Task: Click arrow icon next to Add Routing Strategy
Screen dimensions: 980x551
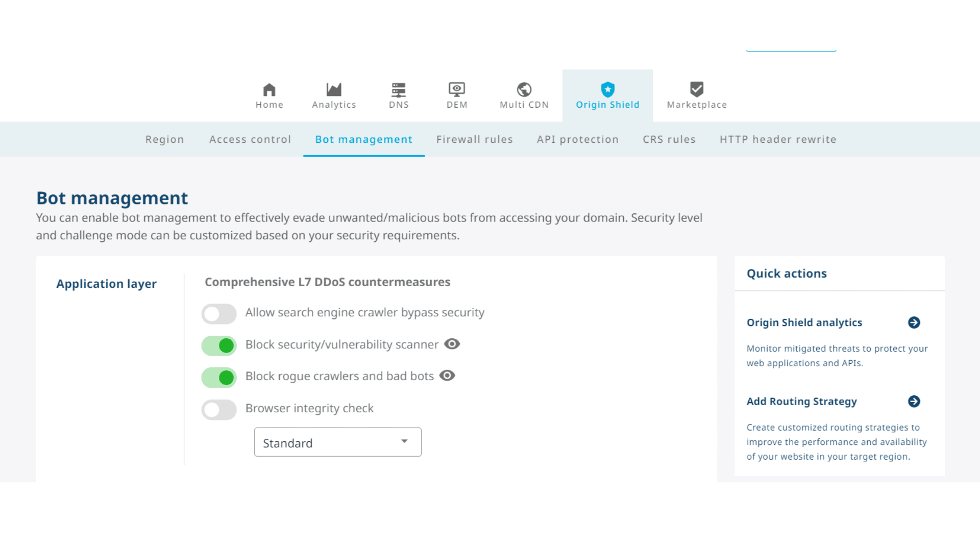Action: point(914,402)
